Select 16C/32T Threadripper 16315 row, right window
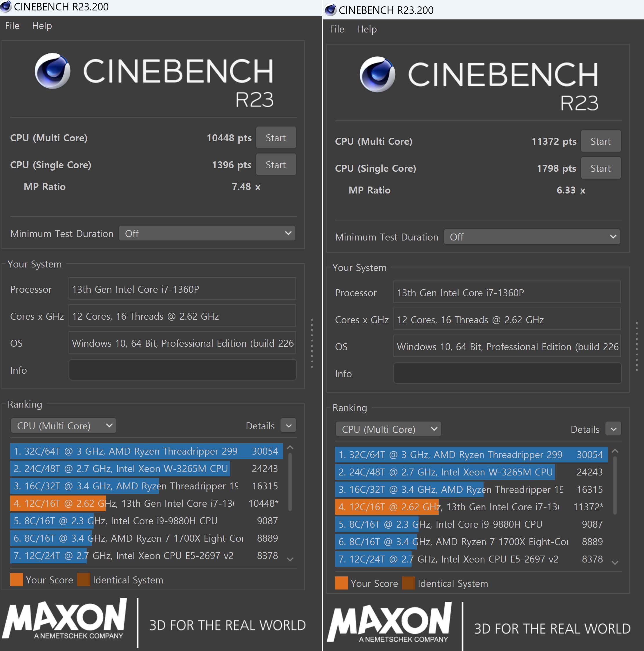 click(471, 489)
